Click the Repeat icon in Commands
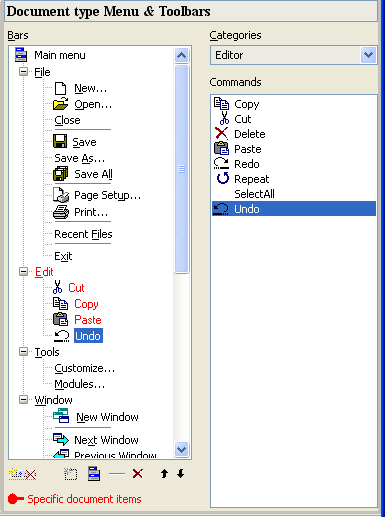 tap(223, 178)
